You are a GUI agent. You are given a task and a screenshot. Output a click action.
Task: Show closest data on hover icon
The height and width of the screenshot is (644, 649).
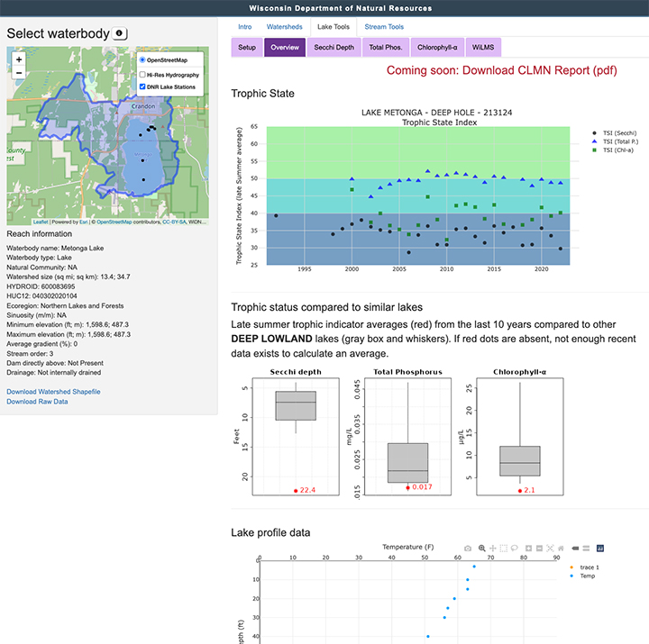(575, 549)
